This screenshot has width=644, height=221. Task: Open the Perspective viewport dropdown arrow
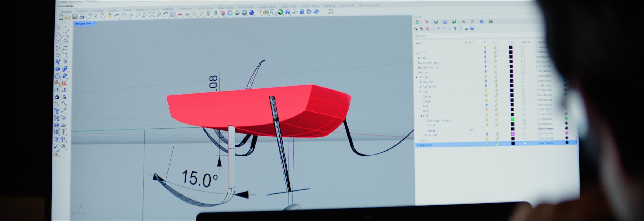coord(94,23)
